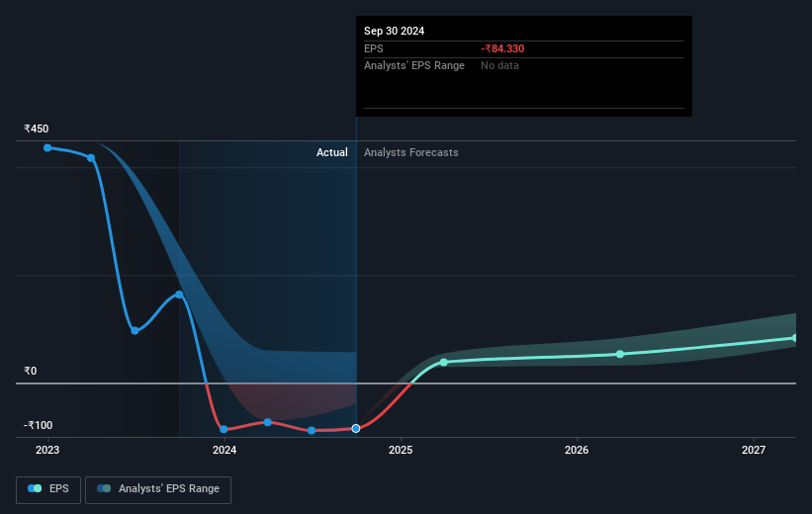
Task: Click the forecast point near 2026
Action: click(620, 354)
